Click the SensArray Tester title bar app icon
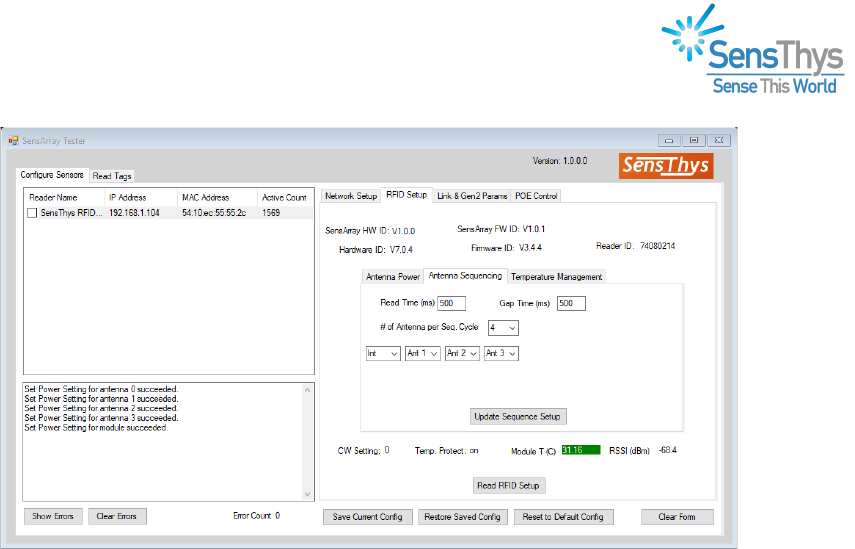The width and height of the screenshot is (855, 549). 13,141
